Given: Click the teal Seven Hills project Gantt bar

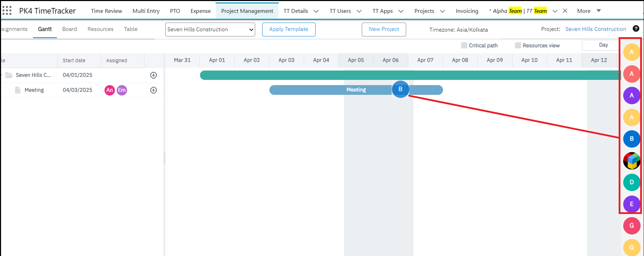Looking at the screenshot, I should pyautogui.click(x=410, y=75).
